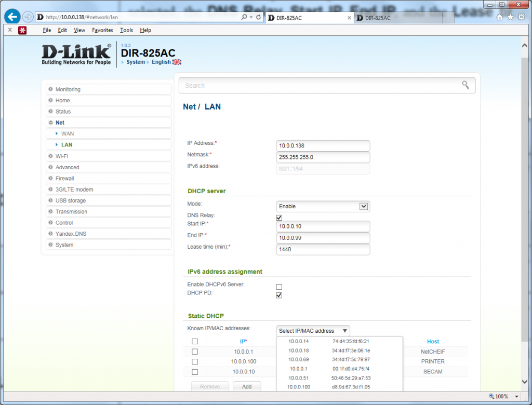
Task: Open the browser Home icon
Action: [x=500, y=17]
